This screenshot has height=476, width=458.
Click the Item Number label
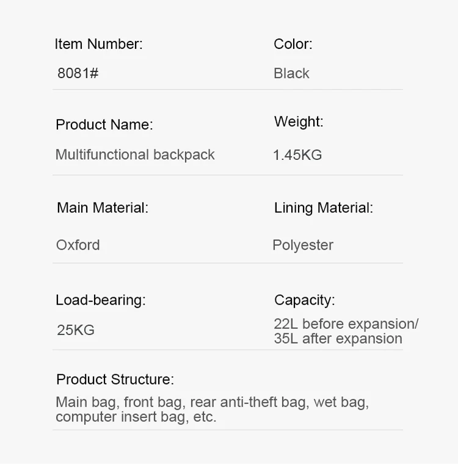[x=98, y=44]
